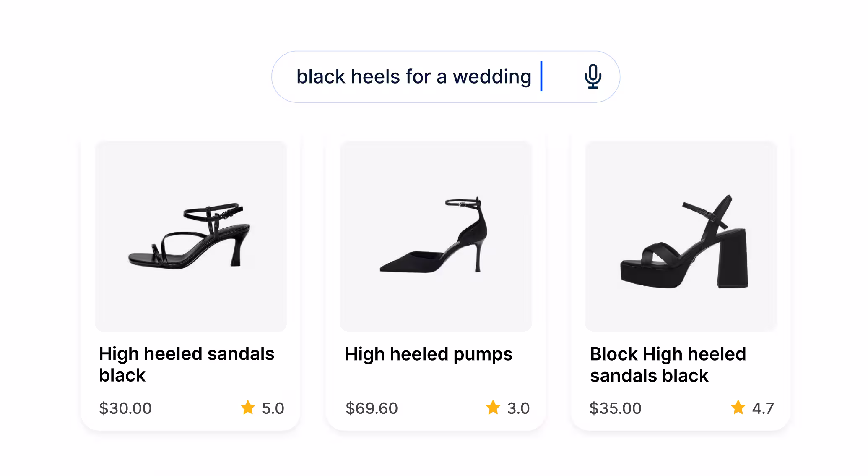Screen dimensions: 868x476
Task: Click the star on the first product card
Action: point(248,408)
